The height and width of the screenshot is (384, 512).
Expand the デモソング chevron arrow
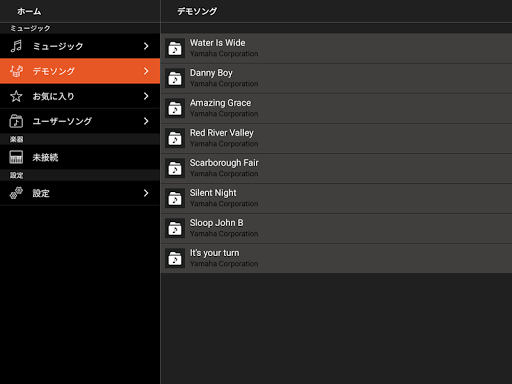point(146,71)
